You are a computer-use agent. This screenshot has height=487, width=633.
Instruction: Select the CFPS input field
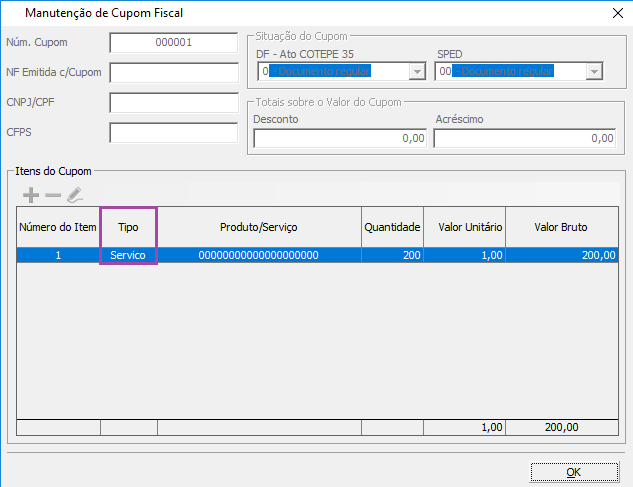(174, 133)
